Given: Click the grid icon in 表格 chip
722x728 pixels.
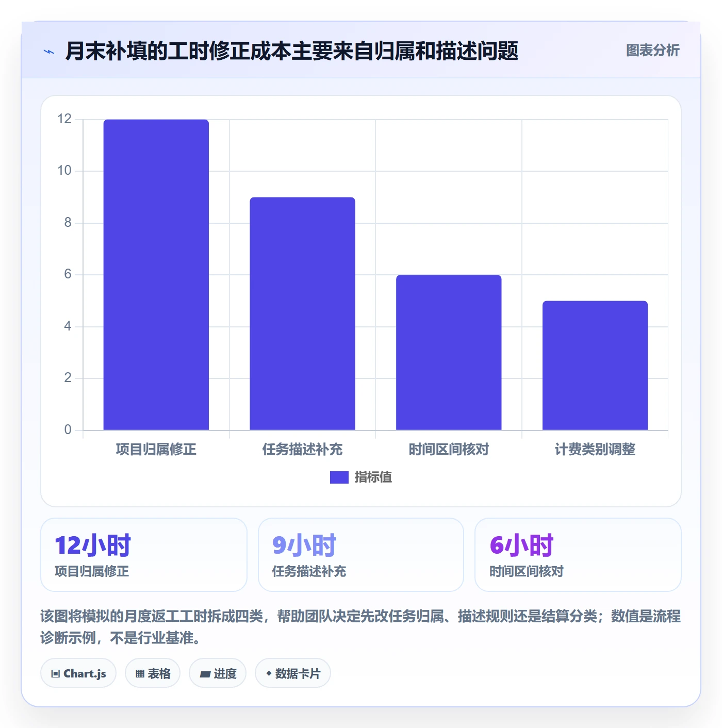Looking at the screenshot, I should coord(140,674).
